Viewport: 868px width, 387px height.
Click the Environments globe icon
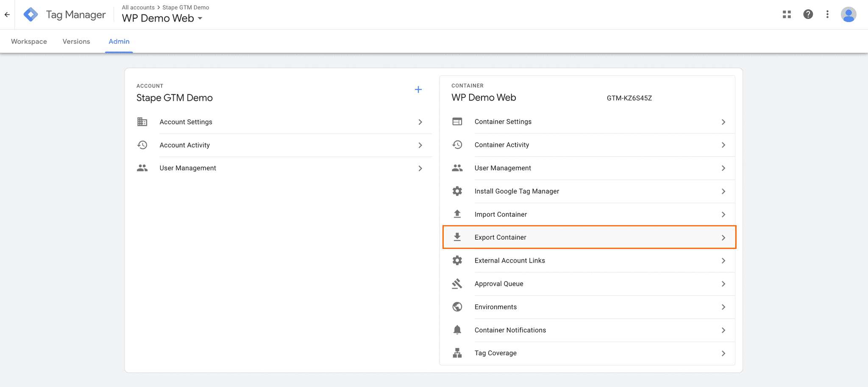pos(457,307)
